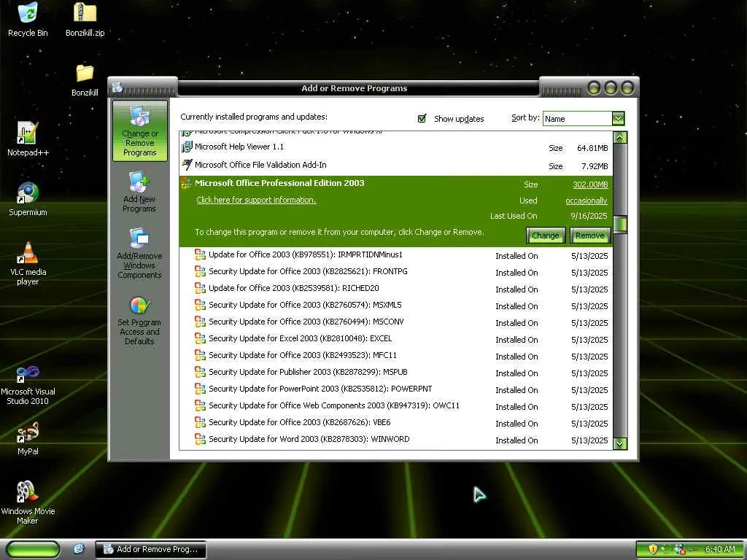Click the 64.81MB size value
747x560 pixels.
(592, 148)
